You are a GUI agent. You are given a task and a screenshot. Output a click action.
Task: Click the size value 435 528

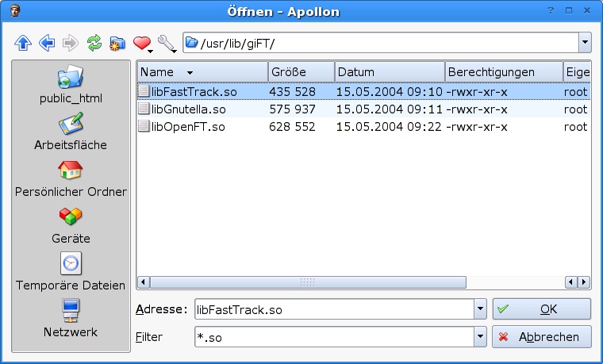pyautogui.click(x=292, y=91)
